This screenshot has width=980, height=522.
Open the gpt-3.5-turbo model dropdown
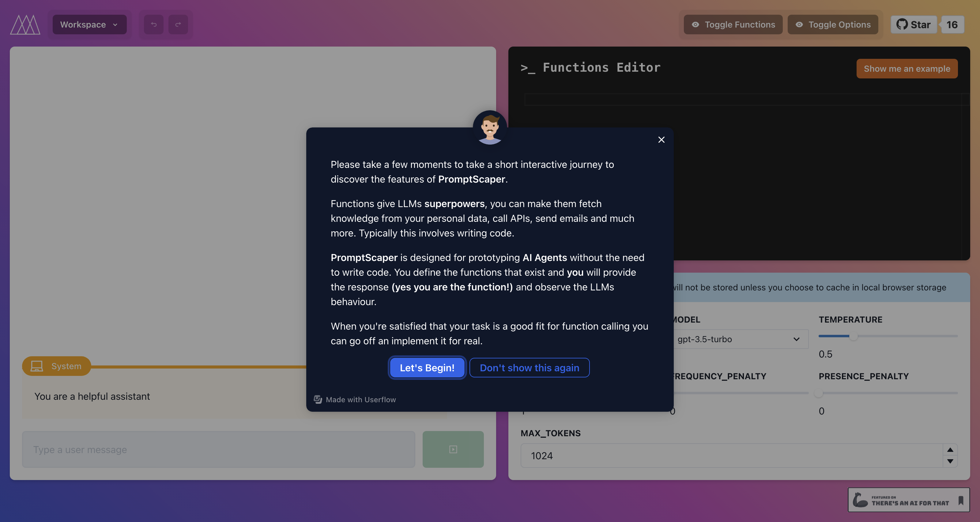pos(739,339)
